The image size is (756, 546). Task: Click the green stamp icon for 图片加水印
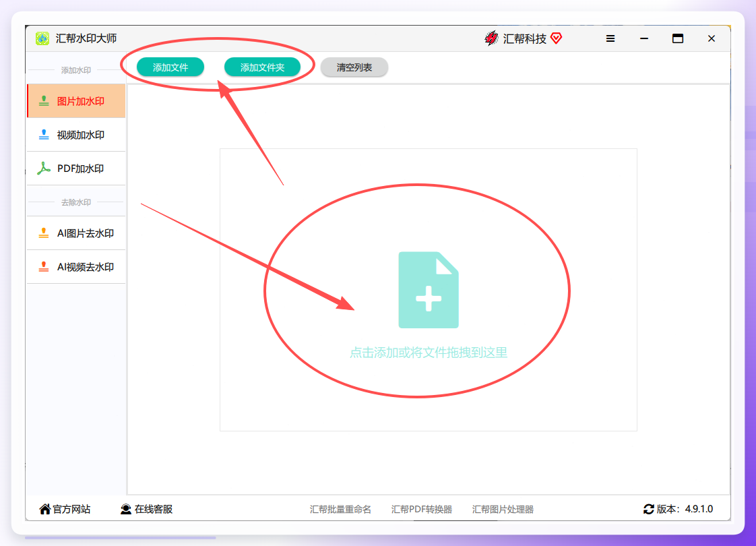[x=44, y=101]
